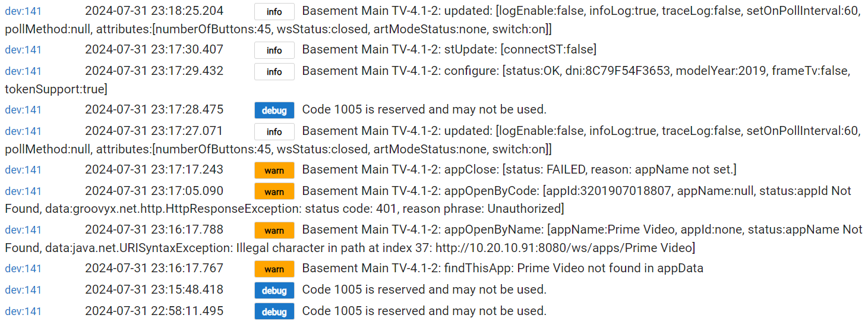The width and height of the screenshot is (868, 321).
Task: Open dev:141 link at 23:17:29.432 configure entry
Action: pos(23,71)
